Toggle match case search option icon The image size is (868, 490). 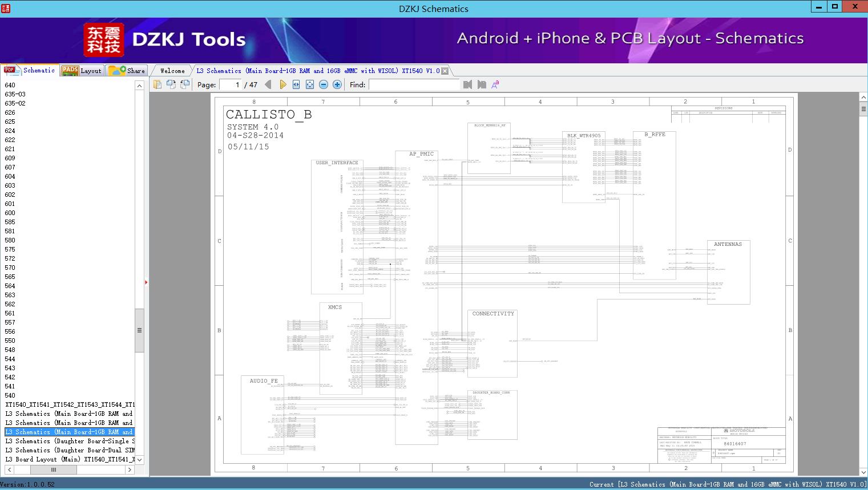(495, 84)
